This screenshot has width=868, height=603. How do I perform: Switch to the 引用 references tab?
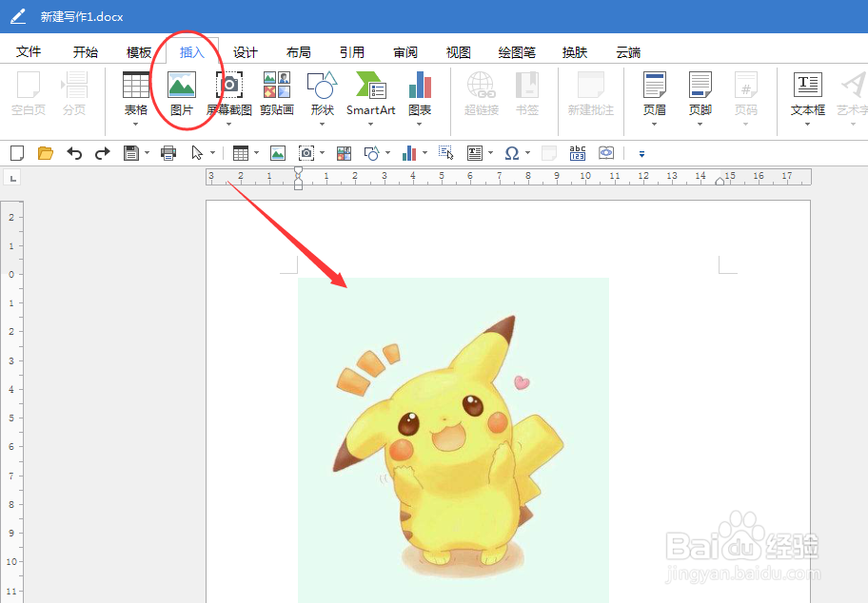[352, 52]
